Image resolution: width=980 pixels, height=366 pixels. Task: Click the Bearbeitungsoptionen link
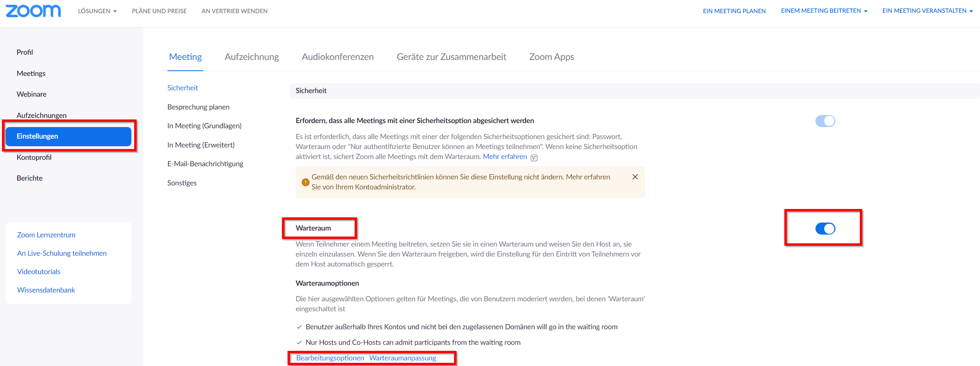330,358
